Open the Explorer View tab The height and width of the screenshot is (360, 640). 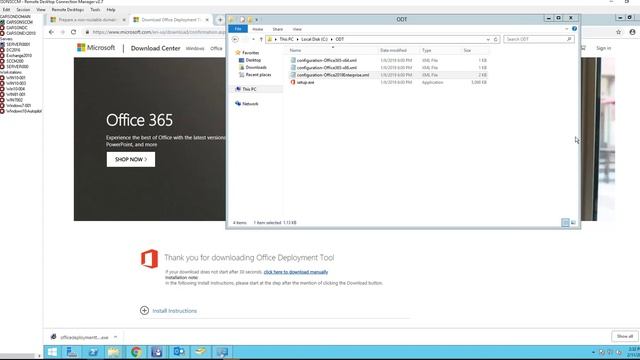[297, 29]
